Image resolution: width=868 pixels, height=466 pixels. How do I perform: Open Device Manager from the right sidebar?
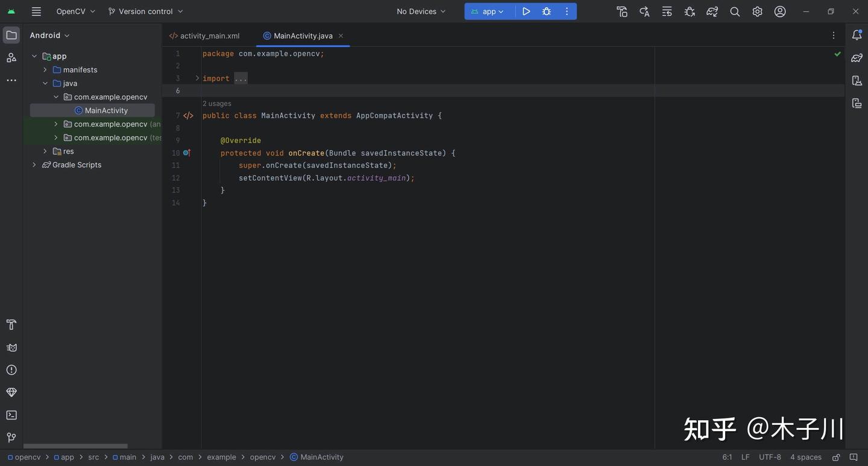[857, 80]
